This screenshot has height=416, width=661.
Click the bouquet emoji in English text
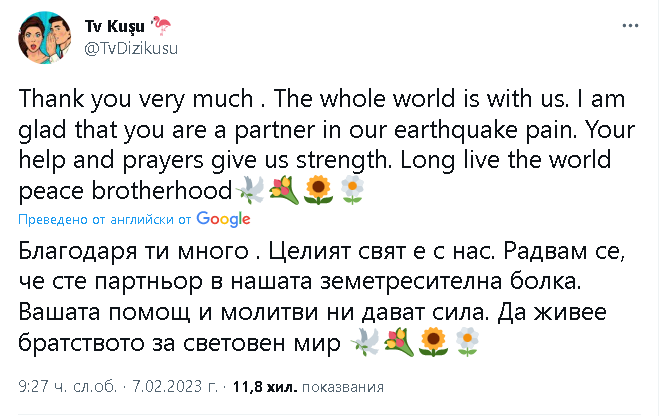pyautogui.click(x=284, y=187)
